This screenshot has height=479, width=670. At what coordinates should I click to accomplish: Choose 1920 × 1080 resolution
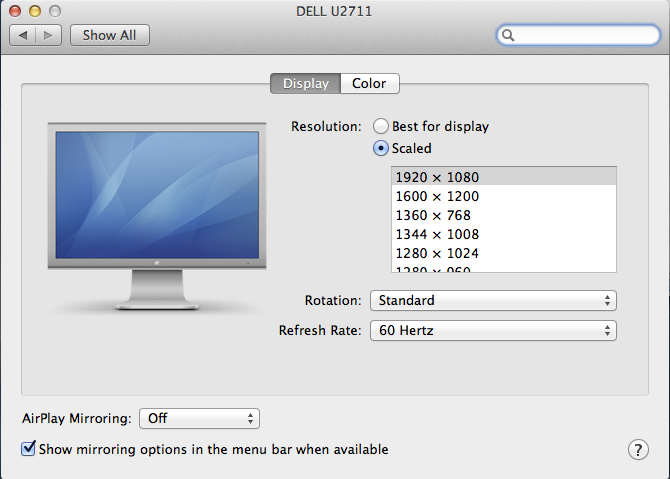pyautogui.click(x=504, y=177)
